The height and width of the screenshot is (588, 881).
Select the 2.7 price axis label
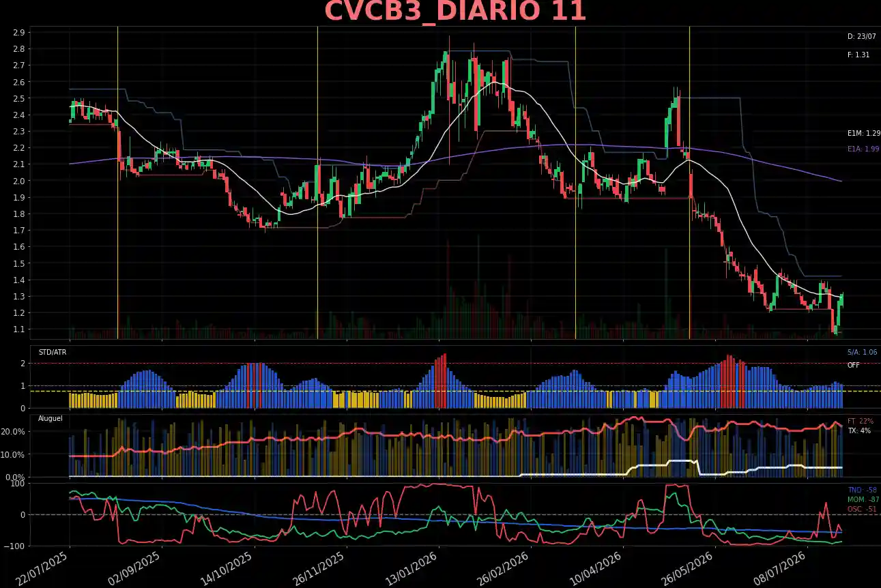tap(19, 65)
